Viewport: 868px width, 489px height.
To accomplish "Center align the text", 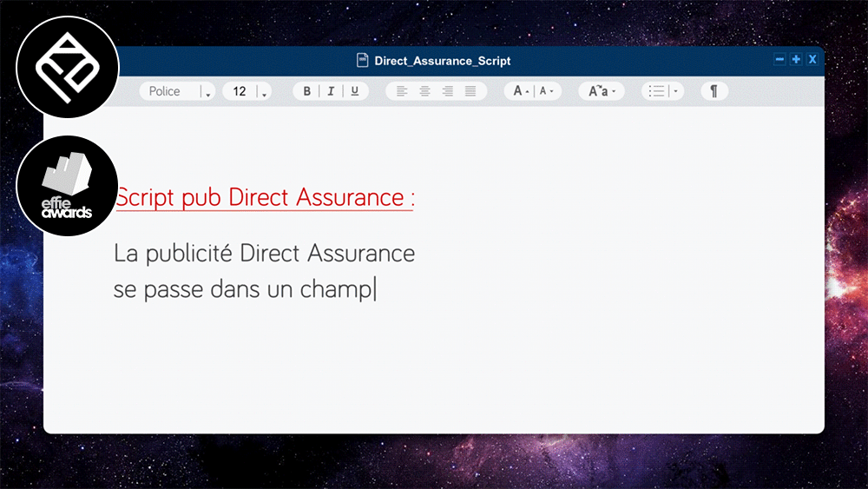I will pos(424,91).
